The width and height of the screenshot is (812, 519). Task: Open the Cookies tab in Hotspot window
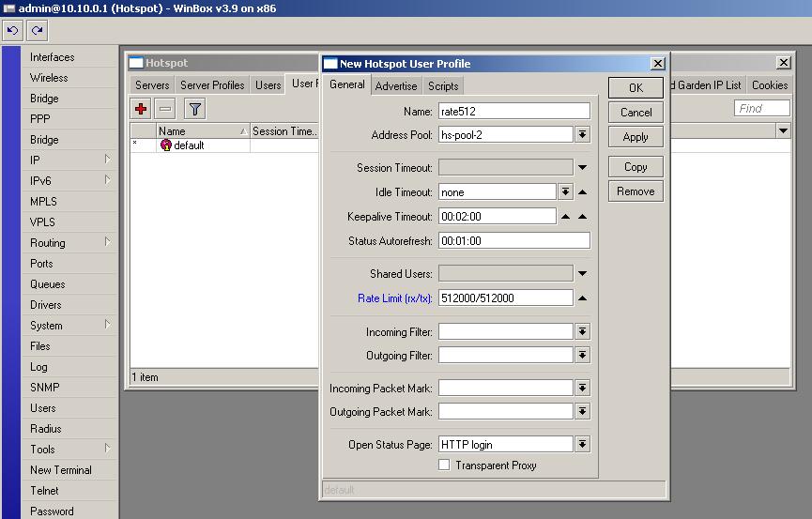click(770, 85)
